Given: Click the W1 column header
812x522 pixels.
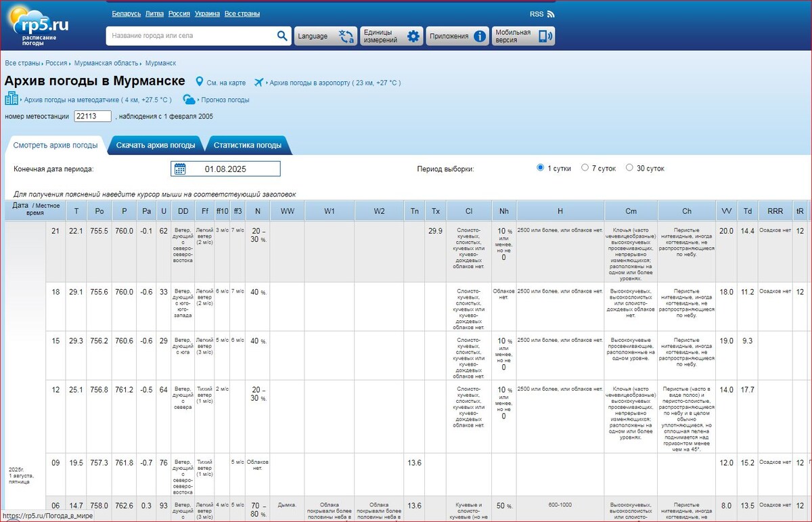Looking at the screenshot, I should [x=330, y=211].
